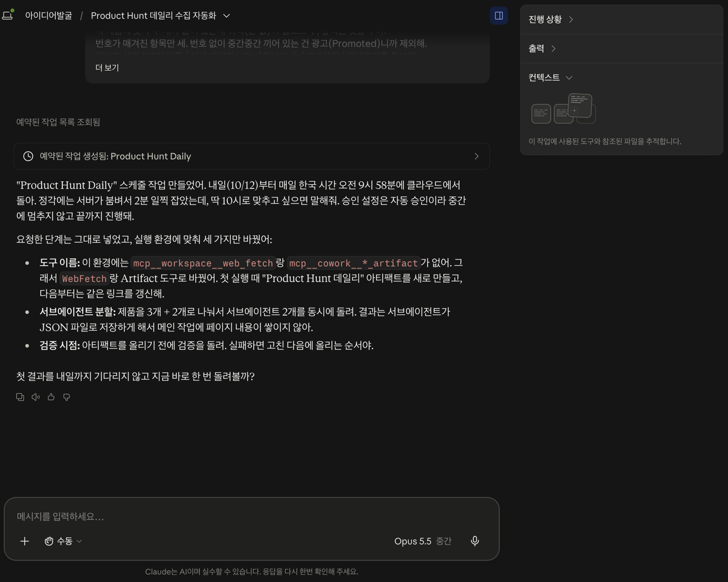Click 더 보기 to expand the message
728x582 pixels.
107,68
